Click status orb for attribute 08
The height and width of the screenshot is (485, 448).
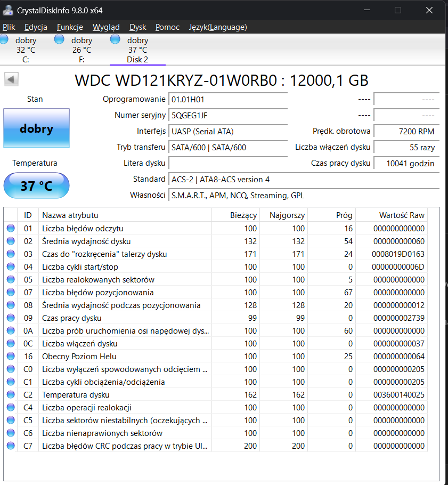point(11,305)
